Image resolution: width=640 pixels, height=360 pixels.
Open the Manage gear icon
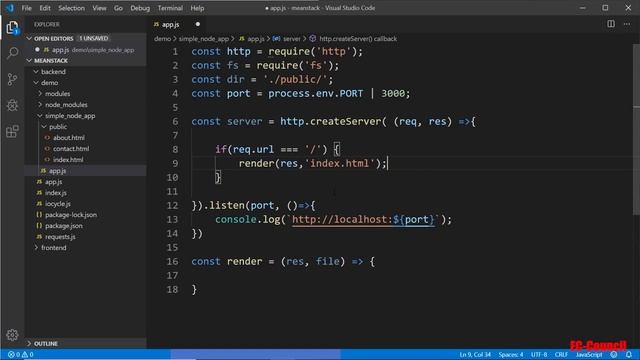[x=12, y=335]
